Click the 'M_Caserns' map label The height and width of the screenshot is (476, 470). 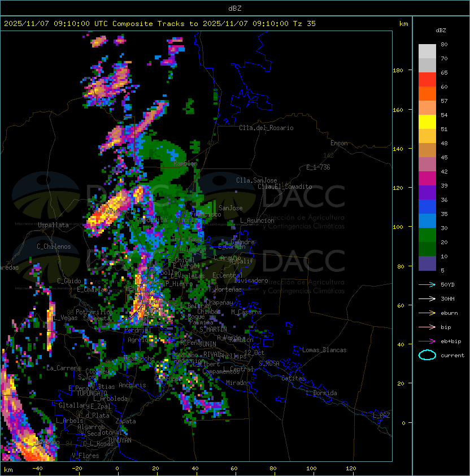coord(246,311)
